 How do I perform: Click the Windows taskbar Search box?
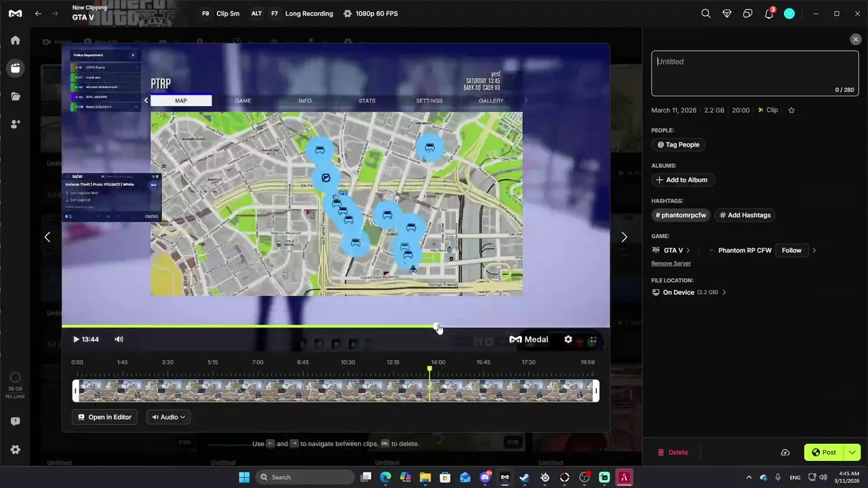304,477
